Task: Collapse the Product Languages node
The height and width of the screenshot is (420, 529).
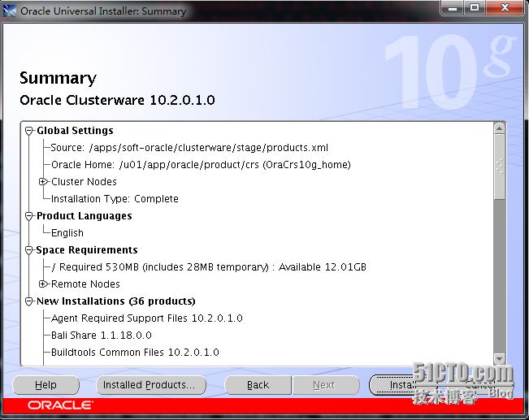Action: (29, 216)
